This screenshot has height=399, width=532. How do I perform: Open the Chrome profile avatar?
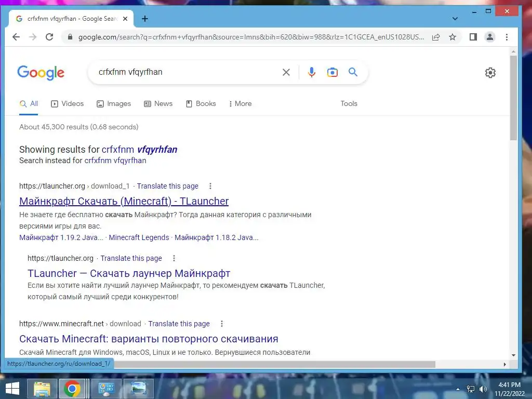[x=490, y=37]
